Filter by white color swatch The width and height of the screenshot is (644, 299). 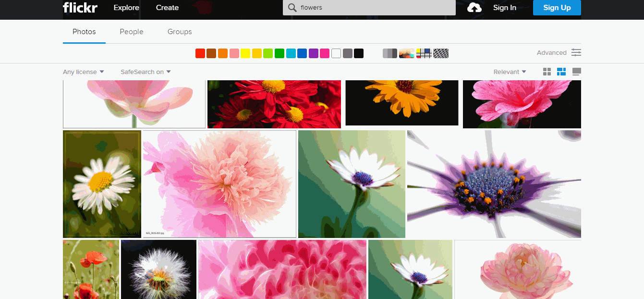[336, 53]
